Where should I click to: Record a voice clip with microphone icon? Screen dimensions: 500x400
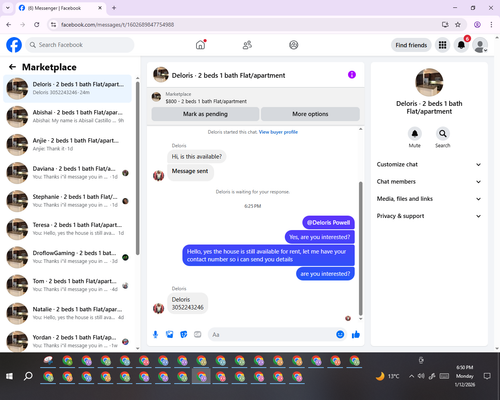coord(155,334)
